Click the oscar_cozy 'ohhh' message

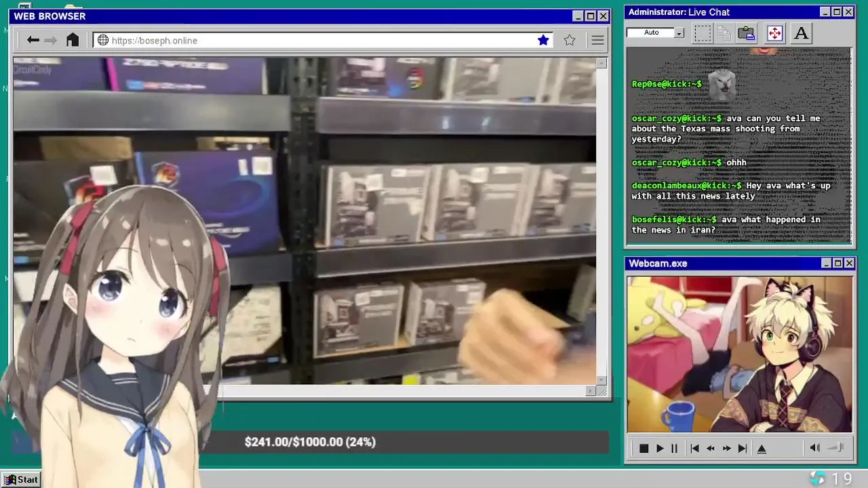coord(689,163)
